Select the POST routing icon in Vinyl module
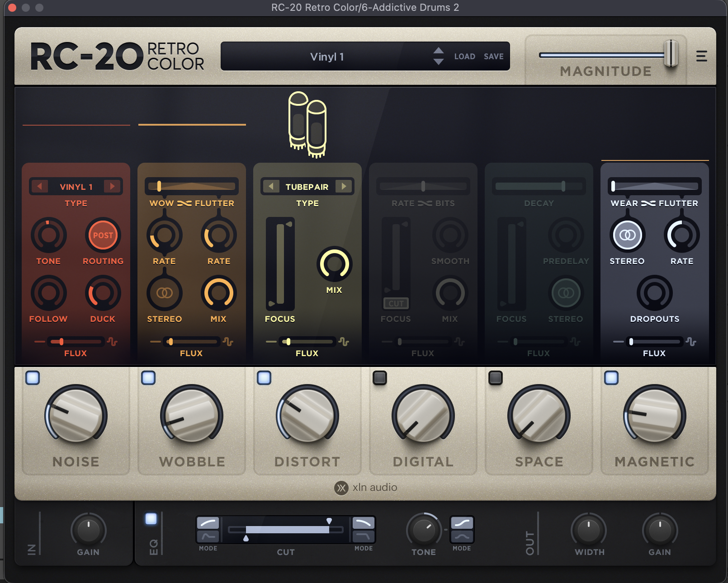The height and width of the screenshot is (583, 728). click(x=103, y=235)
